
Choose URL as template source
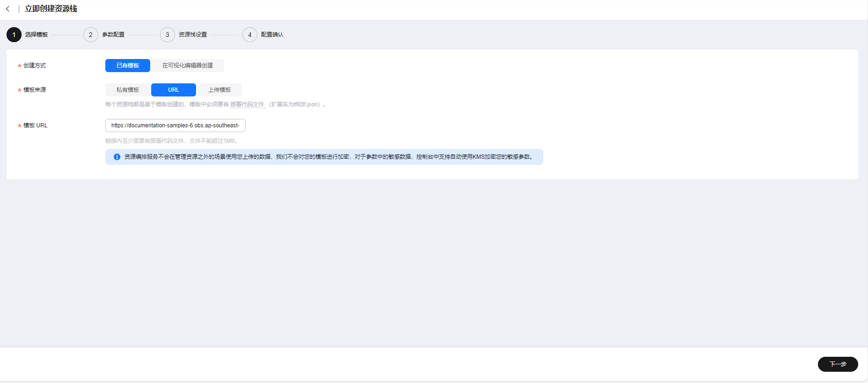(174, 90)
